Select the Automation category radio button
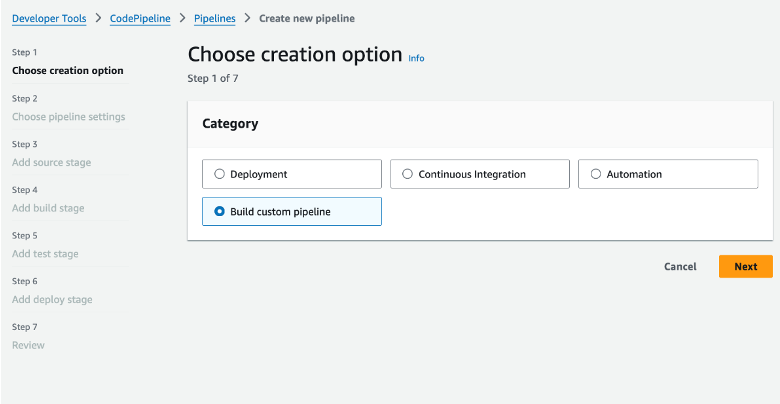Viewport: 780px width, 404px height. pos(596,174)
